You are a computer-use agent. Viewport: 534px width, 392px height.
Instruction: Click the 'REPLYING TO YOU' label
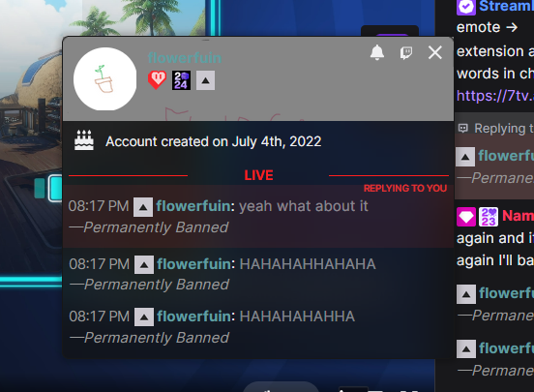[x=405, y=188]
